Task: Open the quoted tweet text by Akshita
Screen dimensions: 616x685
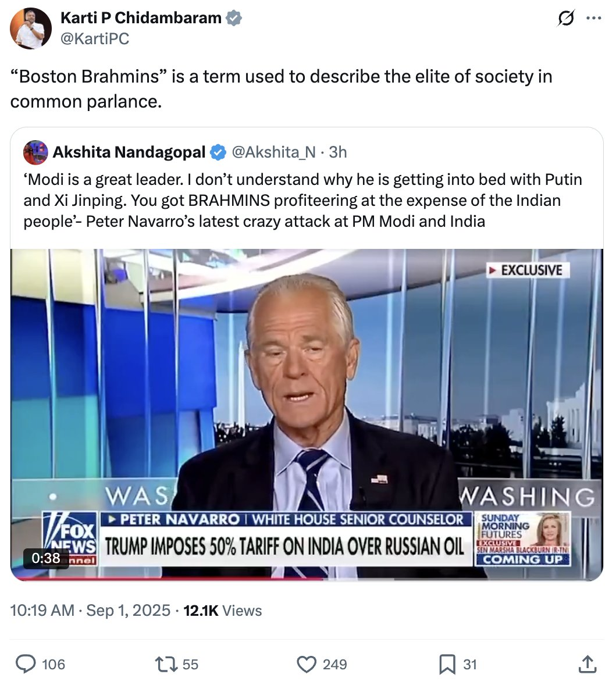Action: (x=302, y=201)
